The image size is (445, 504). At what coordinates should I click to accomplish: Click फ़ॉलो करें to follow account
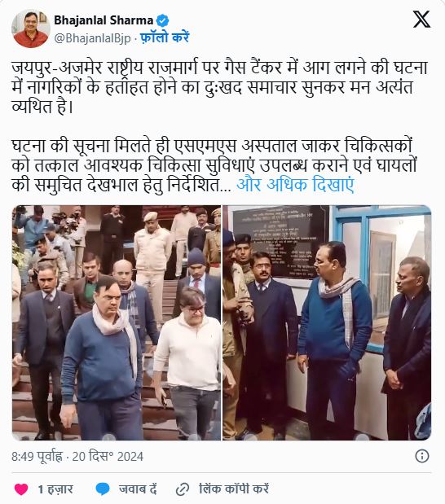coord(165,38)
